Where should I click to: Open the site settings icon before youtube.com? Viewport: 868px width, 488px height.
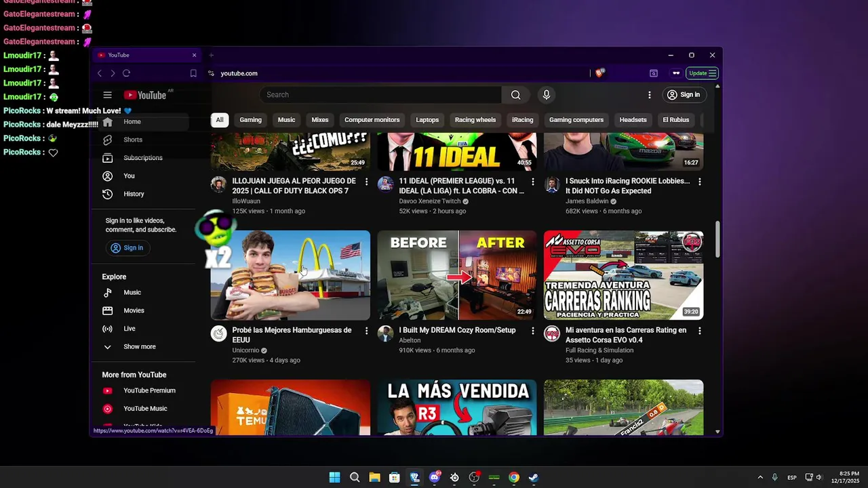(x=212, y=73)
